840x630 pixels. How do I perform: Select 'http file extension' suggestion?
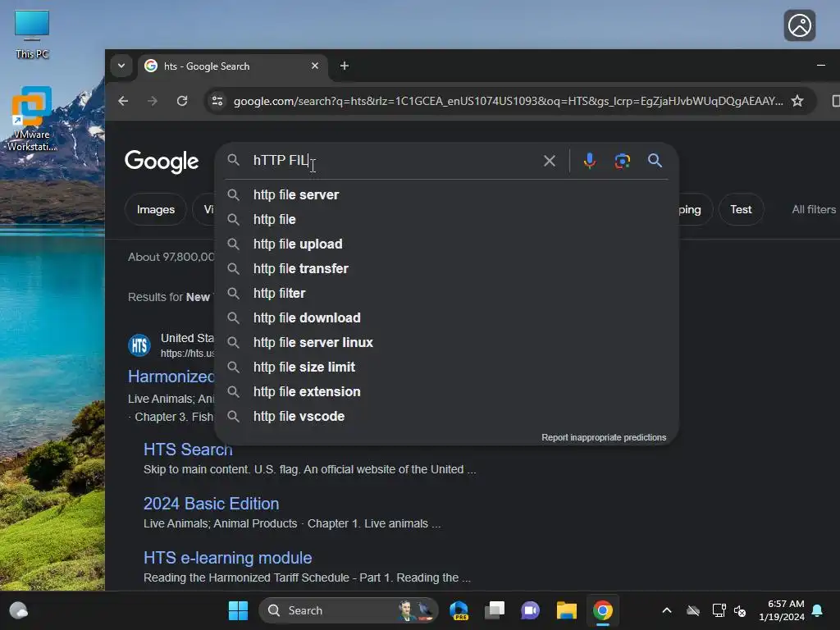447,391
